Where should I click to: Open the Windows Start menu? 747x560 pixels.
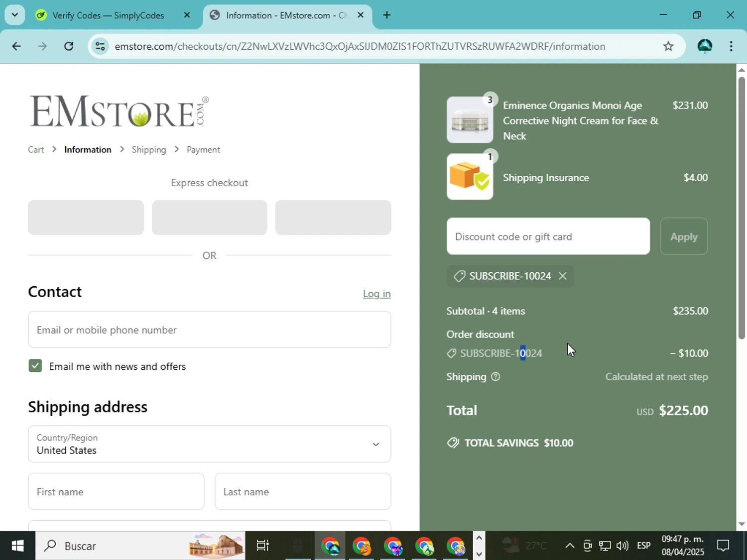[17, 546]
